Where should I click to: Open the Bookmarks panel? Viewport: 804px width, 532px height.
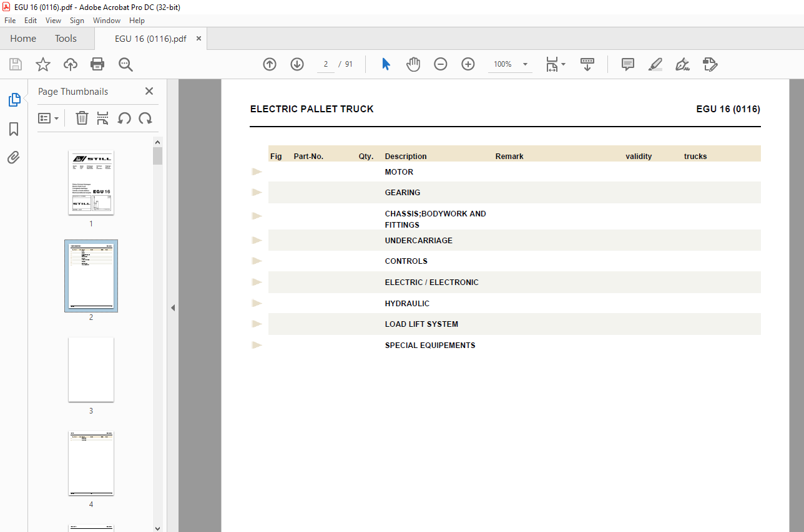(14, 129)
